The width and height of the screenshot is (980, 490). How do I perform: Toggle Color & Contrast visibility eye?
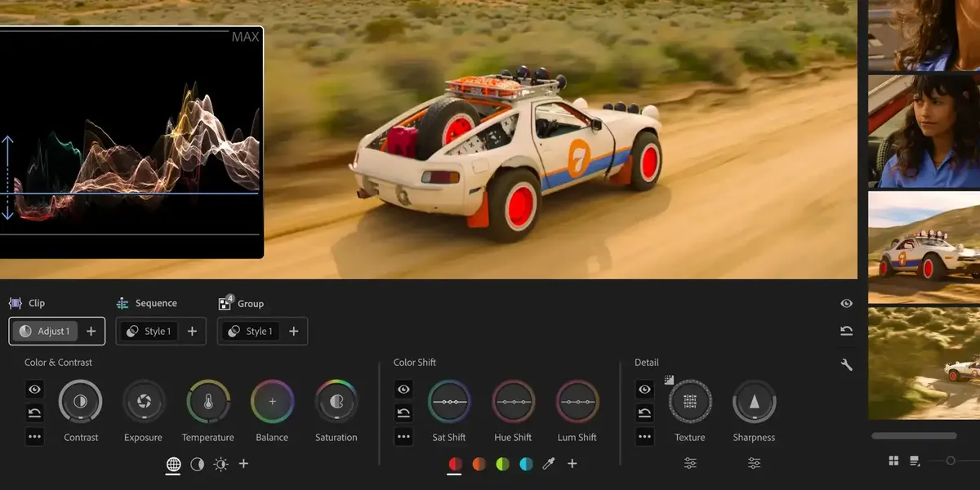click(34, 390)
